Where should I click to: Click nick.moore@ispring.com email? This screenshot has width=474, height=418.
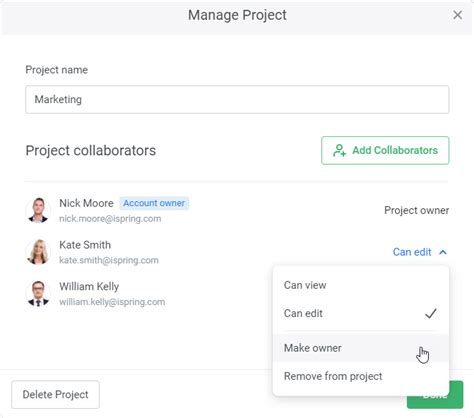pos(110,219)
